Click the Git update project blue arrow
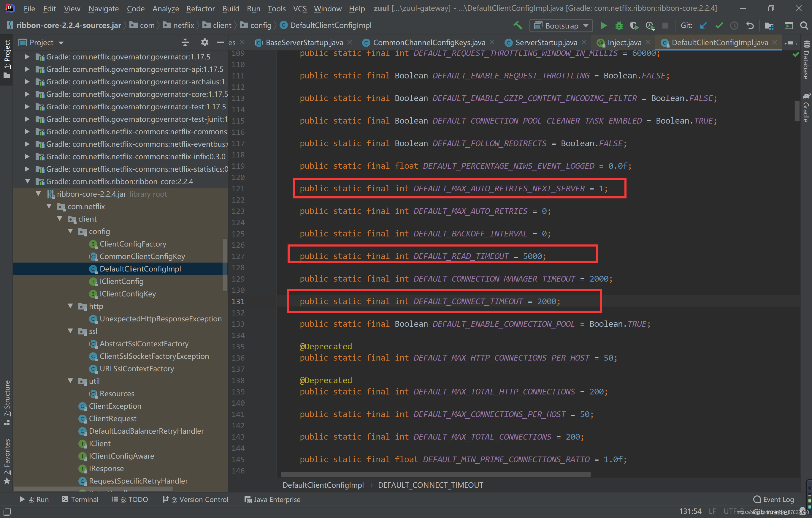The image size is (812, 518). point(703,26)
